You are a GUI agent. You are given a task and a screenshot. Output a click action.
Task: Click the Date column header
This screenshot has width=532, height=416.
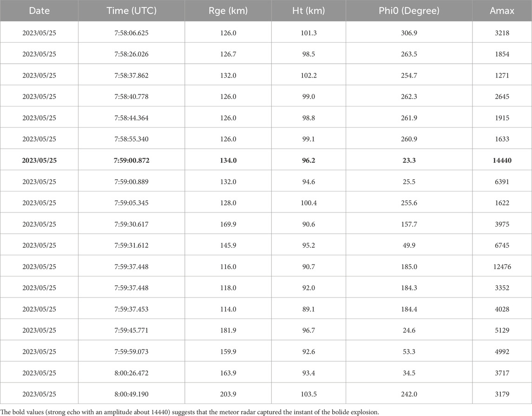pyautogui.click(x=39, y=10)
